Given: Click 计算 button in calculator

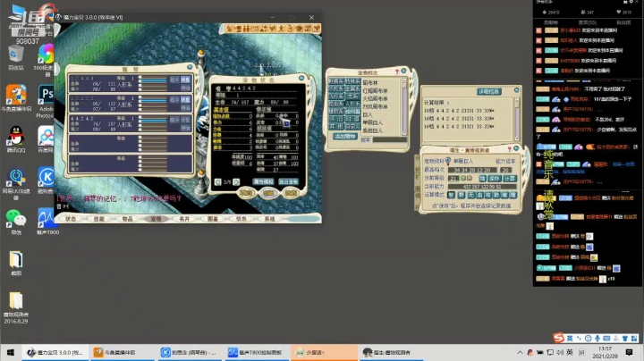Looking at the screenshot, I should [x=510, y=179].
